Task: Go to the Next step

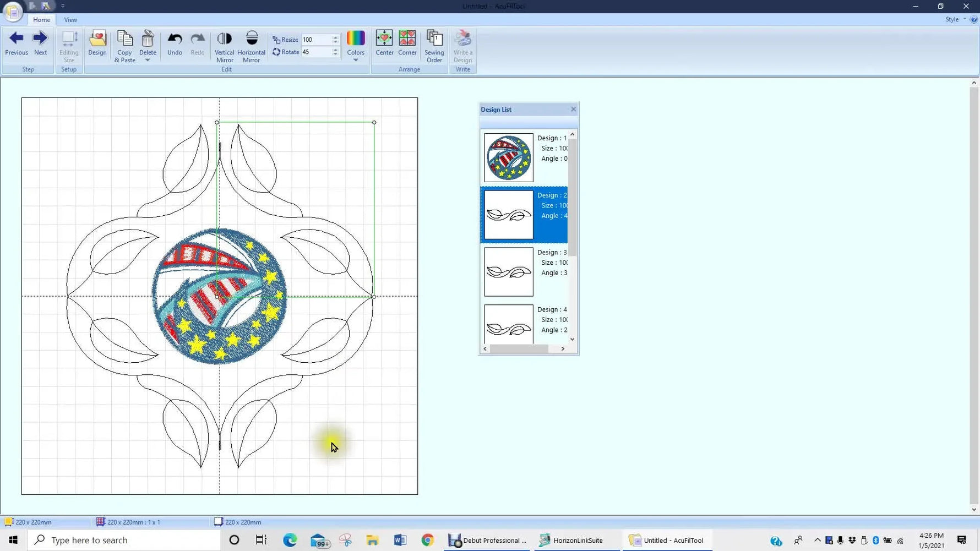Action: coord(40,43)
